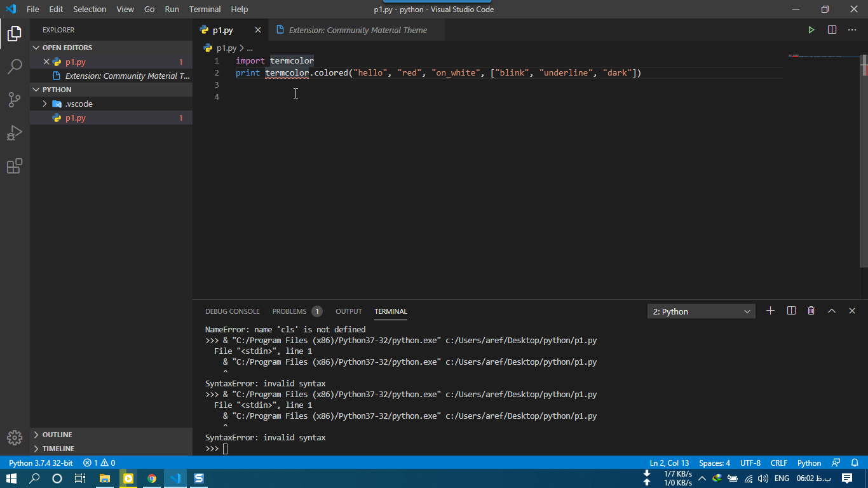Screen dimensions: 868x488
Task: Open the Source Control view
Action: tap(15, 99)
